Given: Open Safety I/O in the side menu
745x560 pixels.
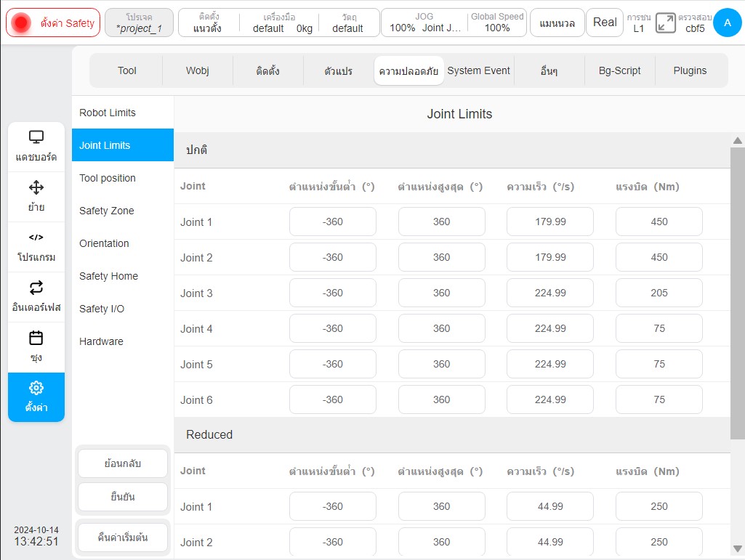Looking at the screenshot, I should coord(123,309).
